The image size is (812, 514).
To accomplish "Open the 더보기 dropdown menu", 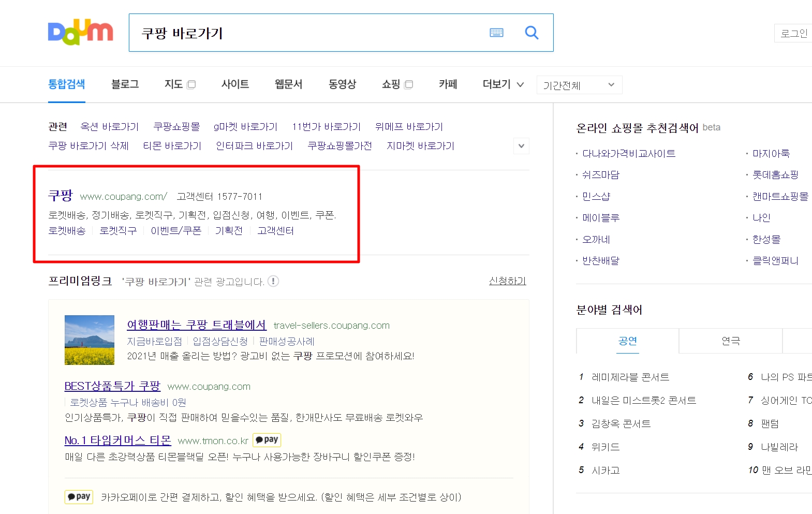I will coord(503,84).
